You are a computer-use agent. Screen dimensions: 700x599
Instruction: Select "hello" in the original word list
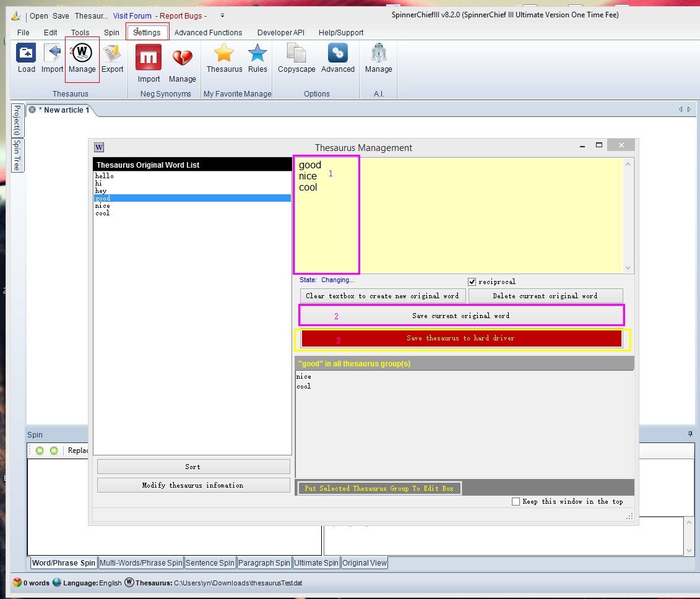pos(105,176)
